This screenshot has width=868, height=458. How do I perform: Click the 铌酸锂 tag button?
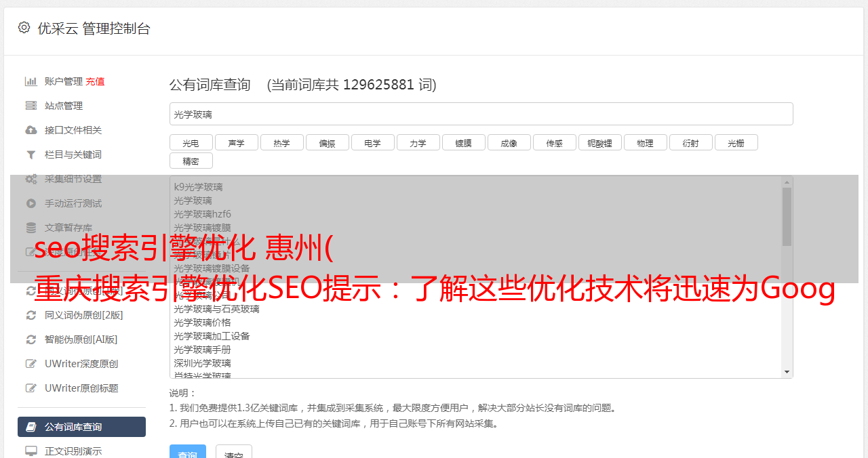coord(599,143)
